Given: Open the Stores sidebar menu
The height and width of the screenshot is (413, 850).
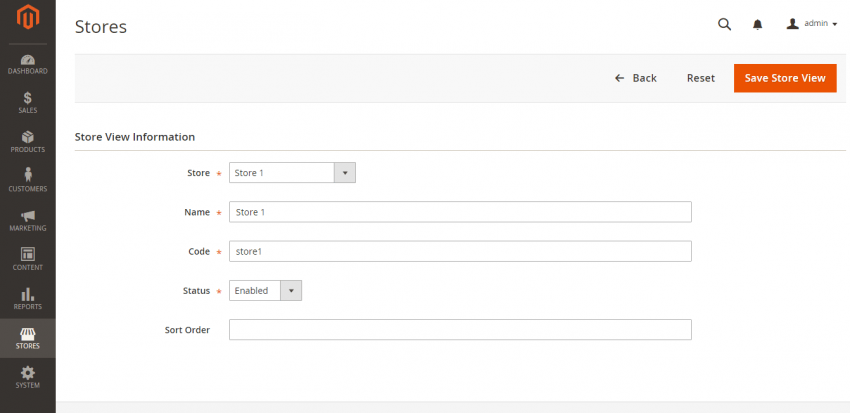Looking at the screenshot, I should pos(28,338).
